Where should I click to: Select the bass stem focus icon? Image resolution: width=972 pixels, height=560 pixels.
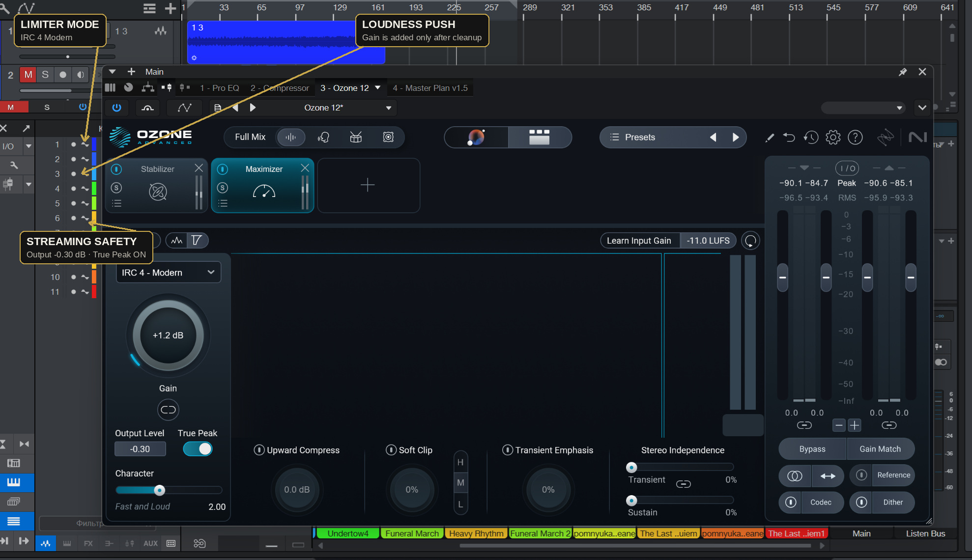[388, 137]
